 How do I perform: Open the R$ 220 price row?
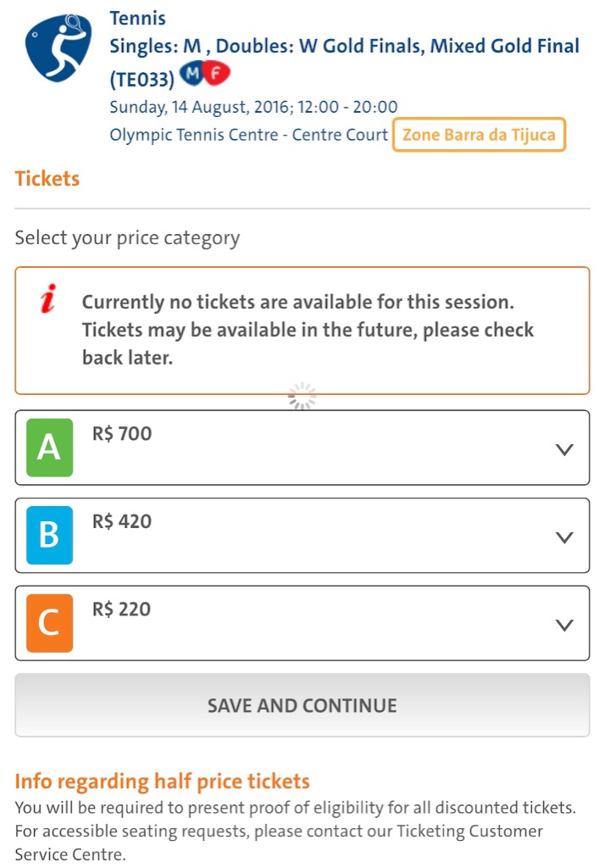coord(302,623)
